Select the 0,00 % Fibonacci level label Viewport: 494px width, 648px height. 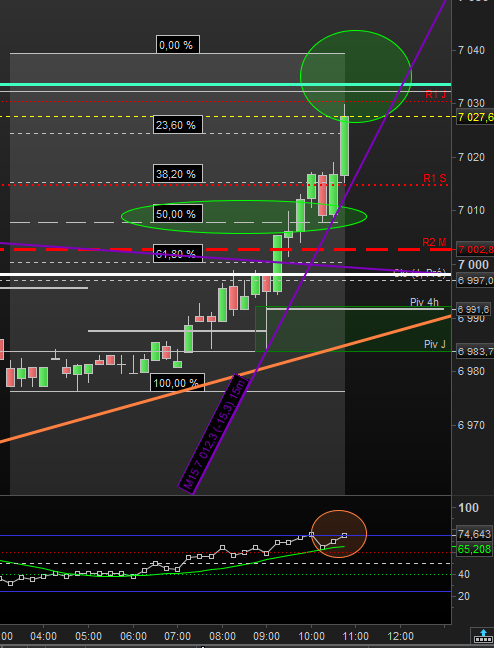pos(178,45)
